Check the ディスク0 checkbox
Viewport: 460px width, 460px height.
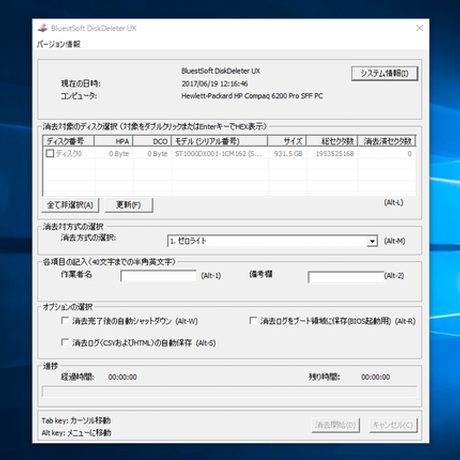(50, 153)
